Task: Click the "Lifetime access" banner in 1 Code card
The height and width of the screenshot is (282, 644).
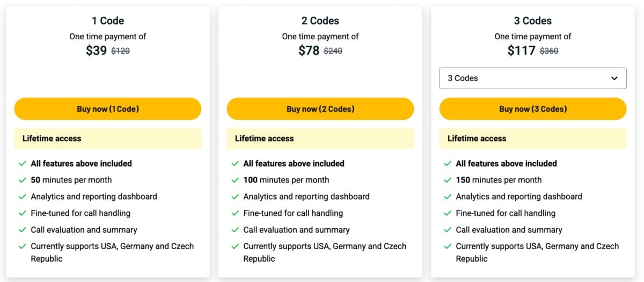Action: click(107, 139)
